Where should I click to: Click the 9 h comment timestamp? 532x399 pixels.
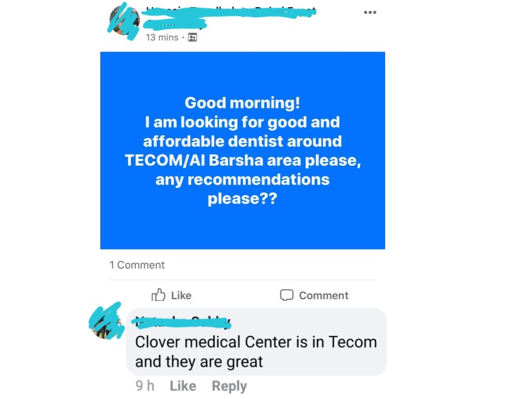pos(145,386)
